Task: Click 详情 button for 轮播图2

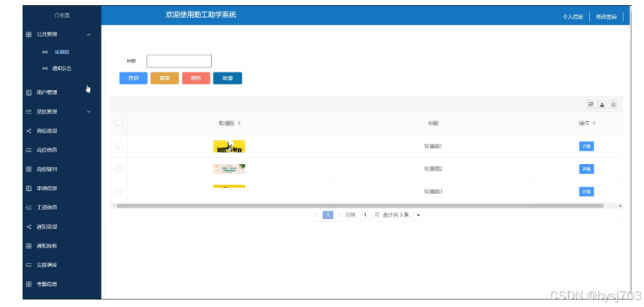Action: tap(586, 169)
